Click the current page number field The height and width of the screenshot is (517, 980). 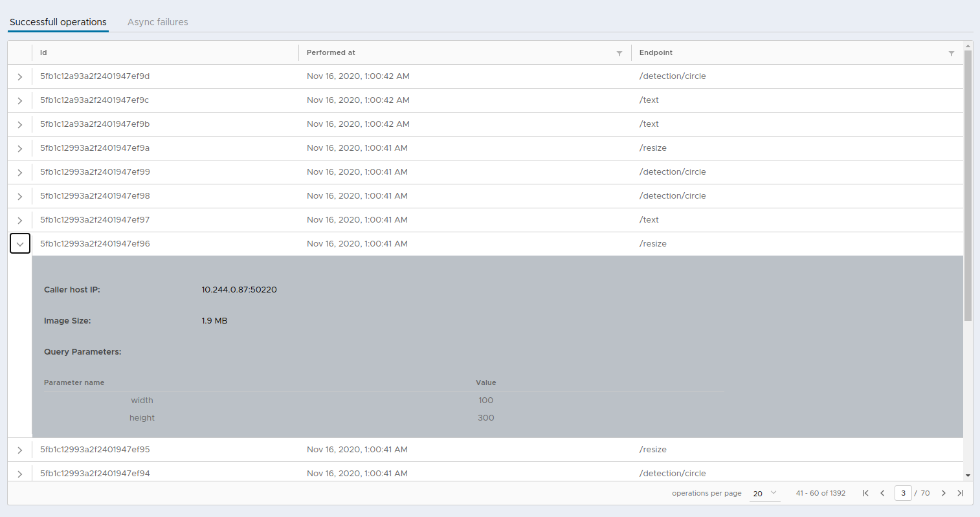pyautogui.click(x=903, y=493)
